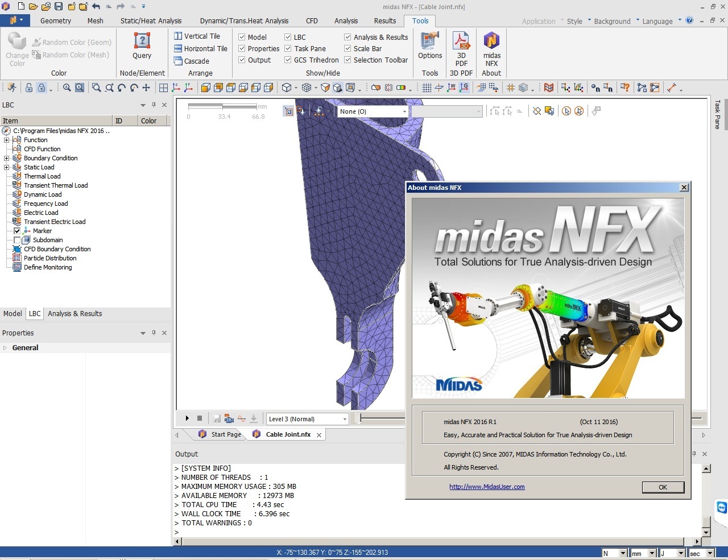Click the first padlock lock icon
The width and height of the screenshot is (728, 560).
coord(29,88)
